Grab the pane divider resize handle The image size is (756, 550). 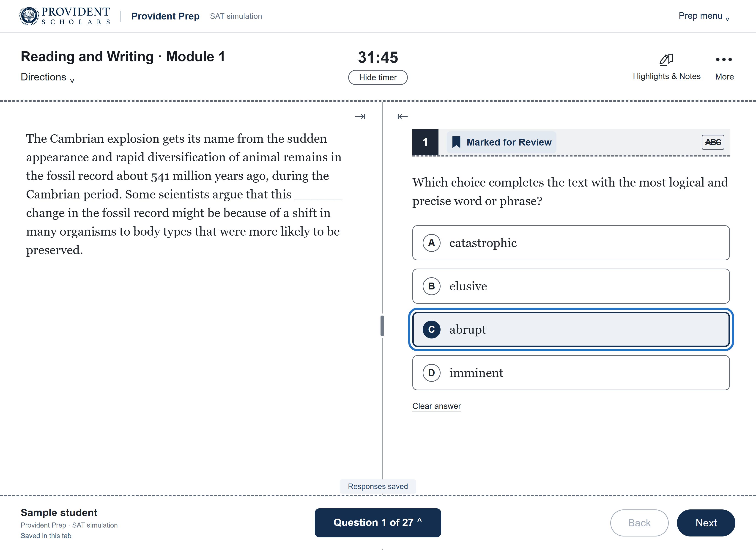(382, 326)
